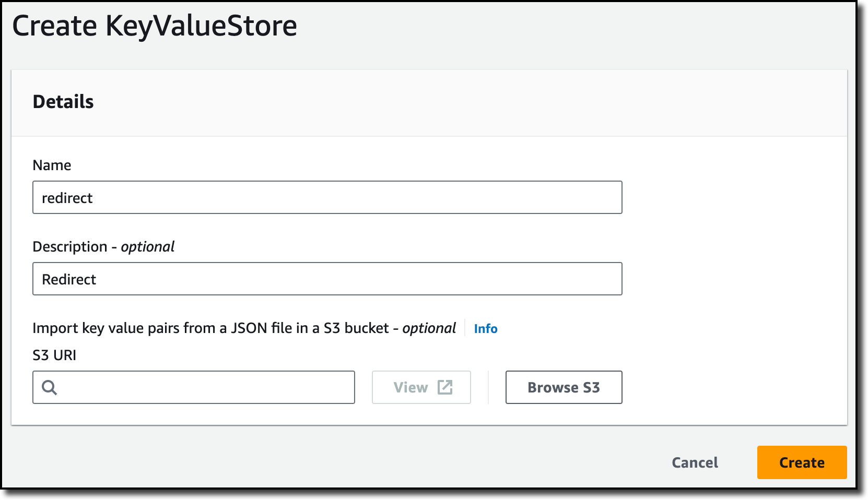Click the magnifier icon in S3 URI field
Screen dimensions: 868x500
pyautogui.click(x=49, y=387)
